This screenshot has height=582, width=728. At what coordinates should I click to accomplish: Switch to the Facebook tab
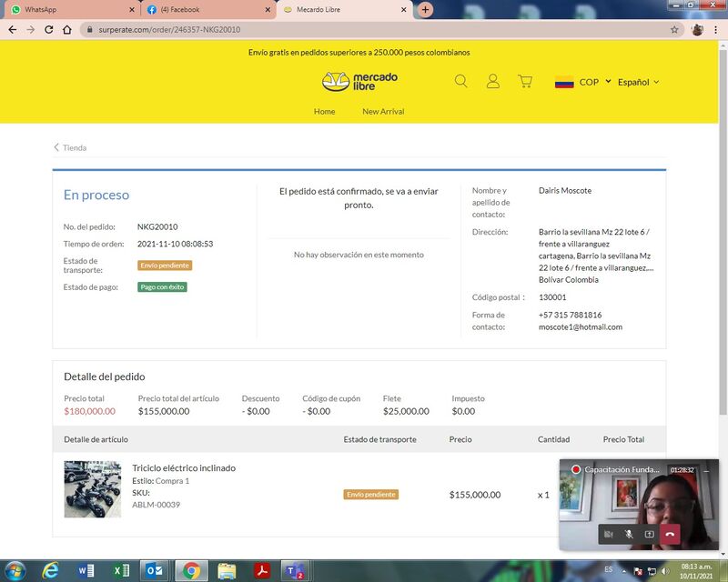click(209, 10)
